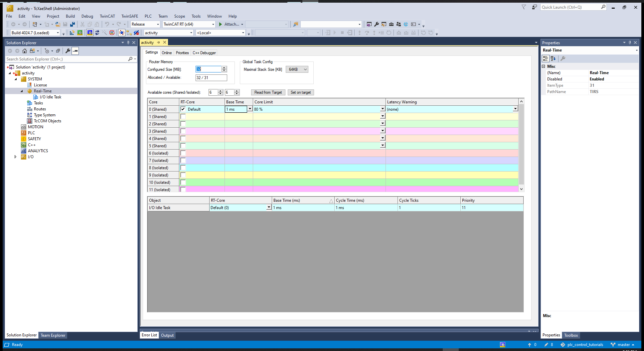The image size is (644, 351).
Task: Click the Read from Target button
Action: point(268,92)
